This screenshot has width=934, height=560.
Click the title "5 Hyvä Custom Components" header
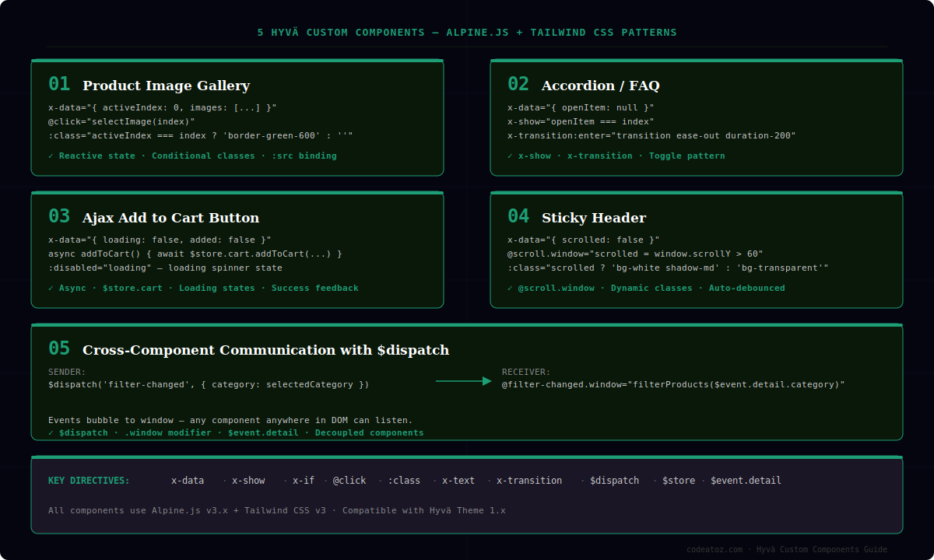point(467,33)
